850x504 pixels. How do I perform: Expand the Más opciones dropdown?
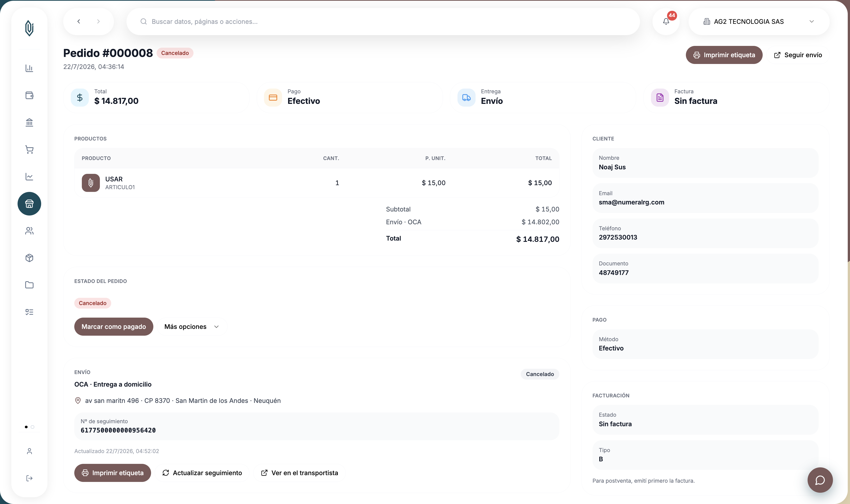(191, 327)
